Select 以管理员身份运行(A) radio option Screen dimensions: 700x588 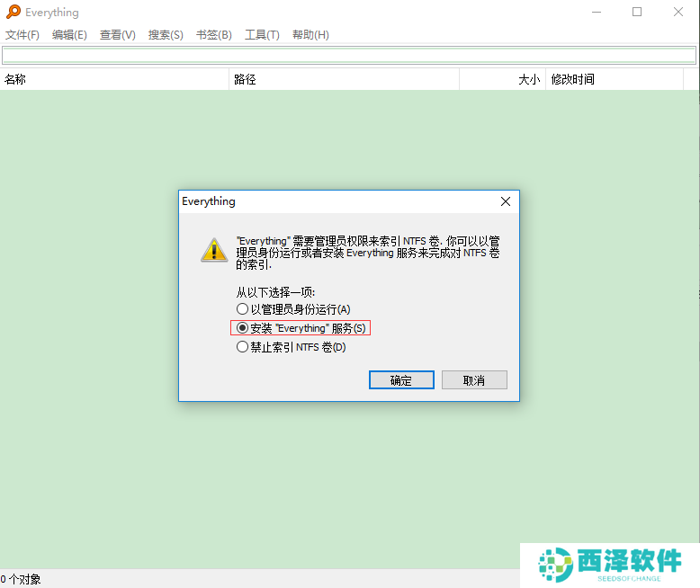click(x=293, y=309)
